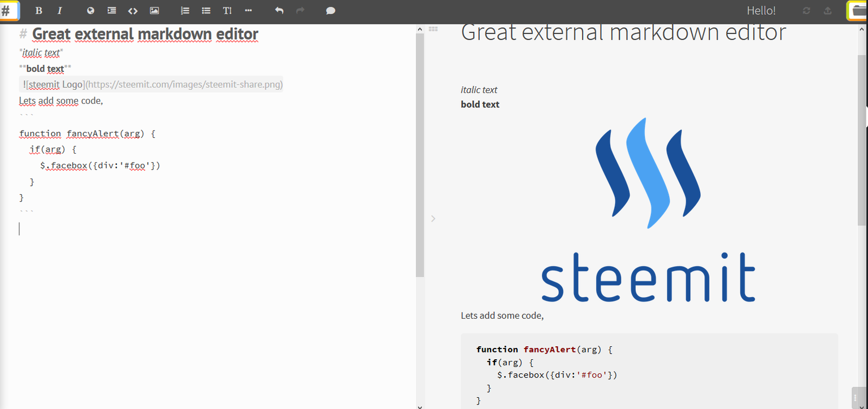
Task: Create a bulleted list from the toolbar
Action: point(206,11)
